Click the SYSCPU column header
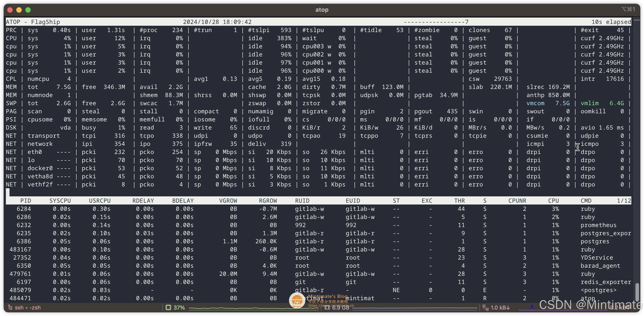Viewport: 644px width, 316px height. coord(60,201)
